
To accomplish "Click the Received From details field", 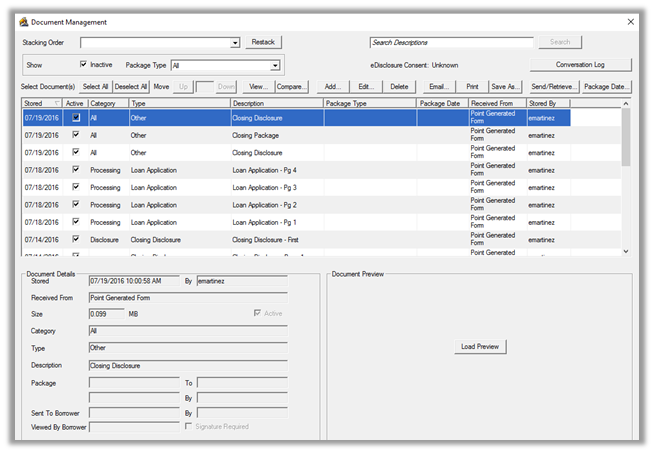I will click(188, 297).
